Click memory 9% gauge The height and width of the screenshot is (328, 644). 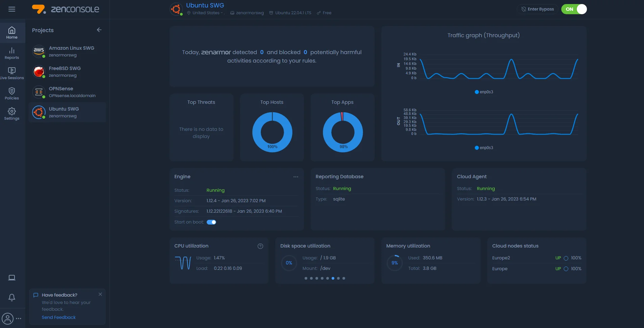pyautogui.click(x=395, y=263)
